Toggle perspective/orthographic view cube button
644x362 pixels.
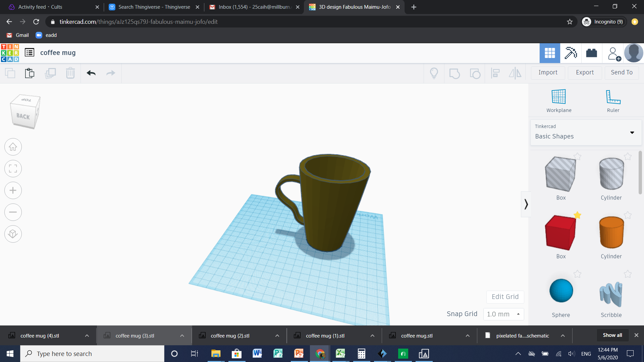[x=13, y=234]
